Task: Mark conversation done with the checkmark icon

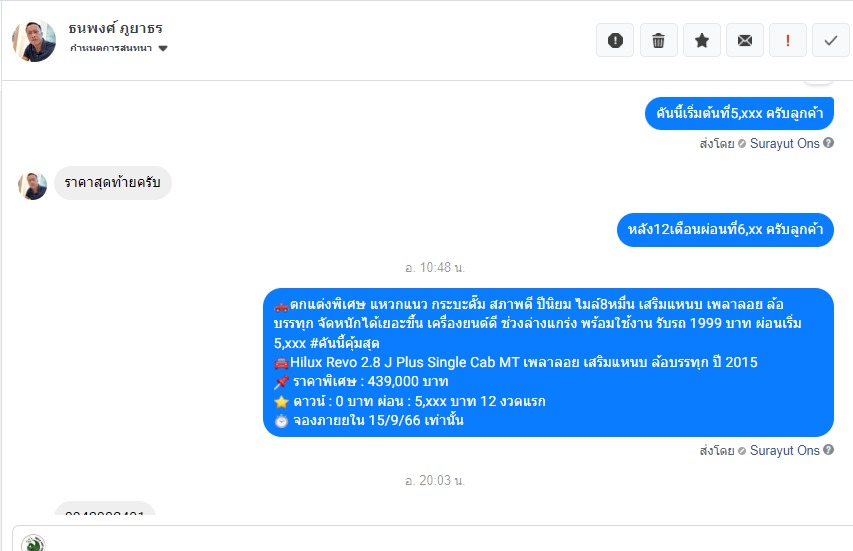Action: pos(831,40)
